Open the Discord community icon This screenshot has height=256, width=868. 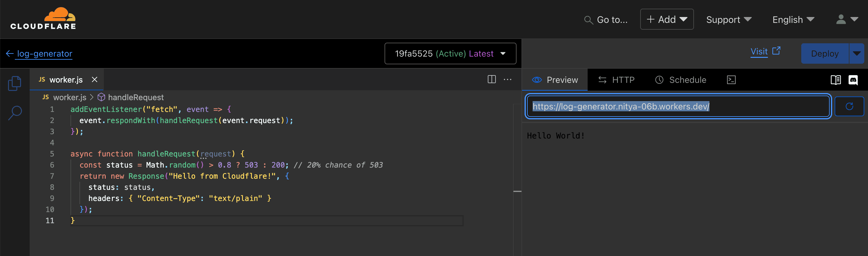click(x=853, y=80)
